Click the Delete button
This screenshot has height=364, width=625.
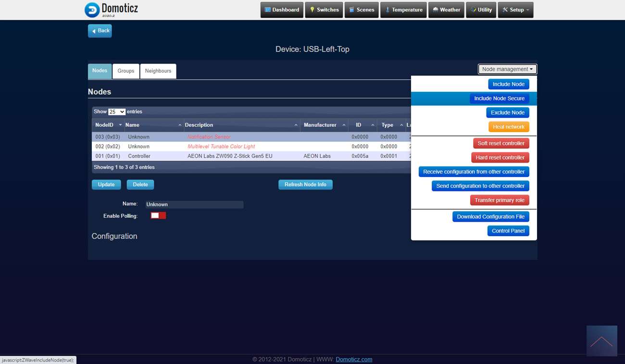(140, 185)
